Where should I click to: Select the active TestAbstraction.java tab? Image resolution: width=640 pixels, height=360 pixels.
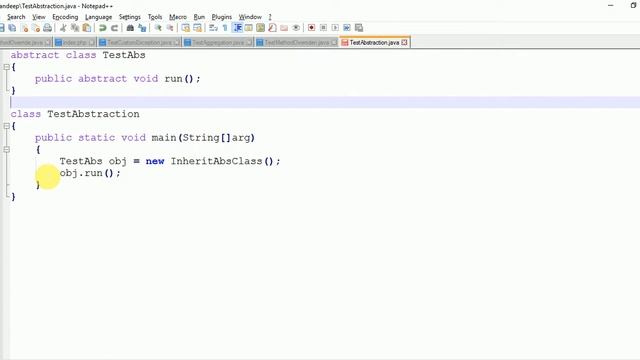pyautogui.click(x=374, y=42)
